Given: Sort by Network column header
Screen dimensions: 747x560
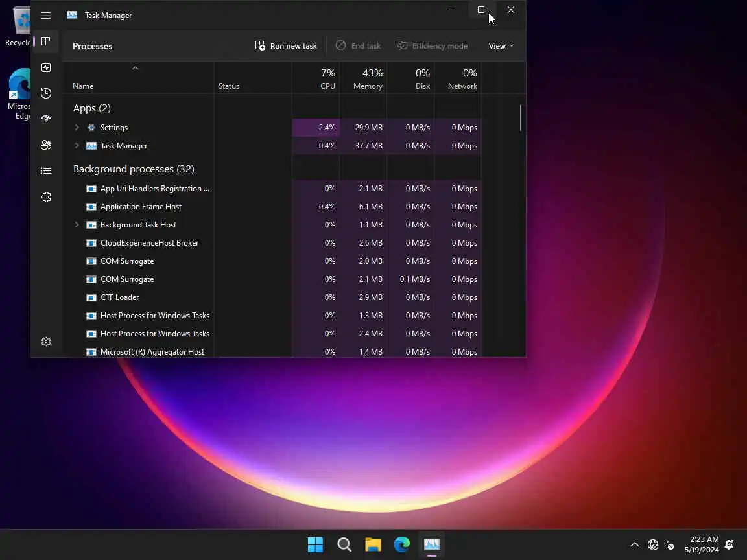Looking at the screenshot, I should [x=458, y=78].
